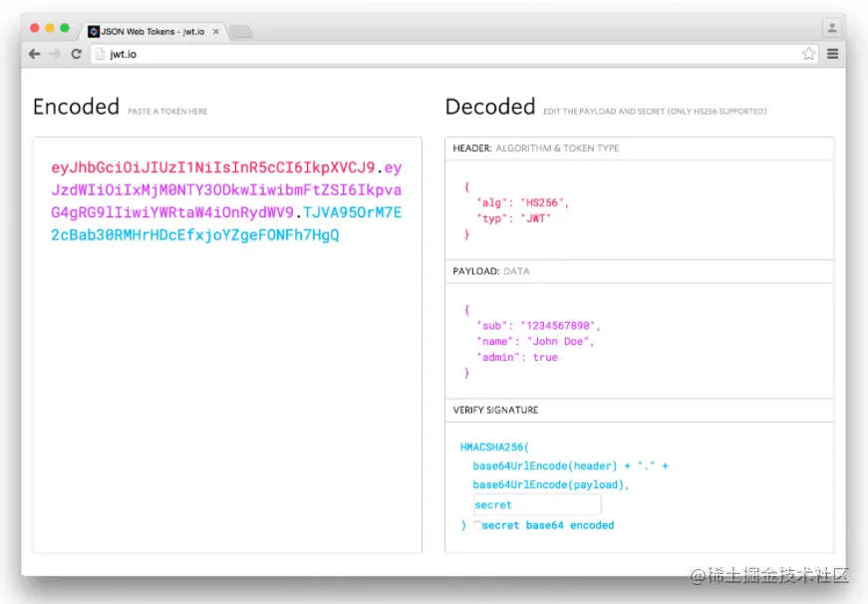Screen dimensions: 868x604
Task: Click the purple payload line starting JzdWIiOiIx
Action: (226, 190)
